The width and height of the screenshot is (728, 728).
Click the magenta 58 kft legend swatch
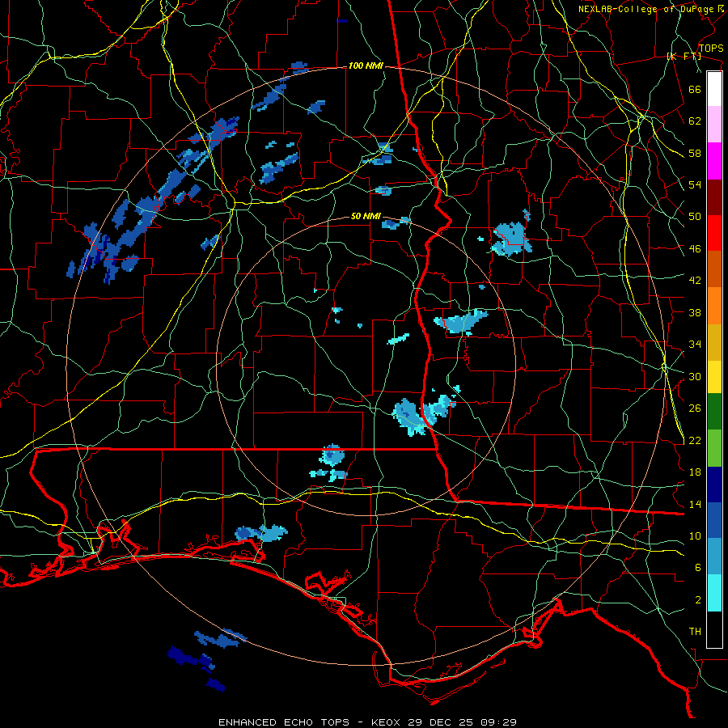pyautogui.click(x=714, y=161)
